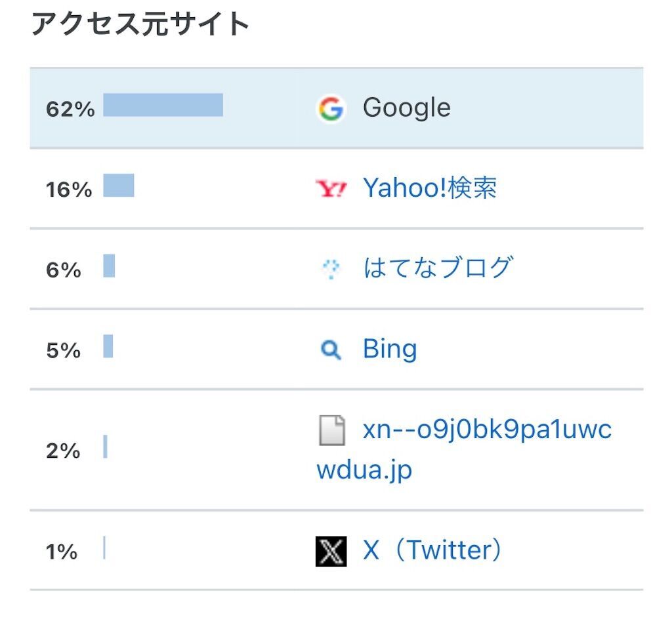Click the アクセス元サイト heading
The image size is (672, 627).
[140, 24]
